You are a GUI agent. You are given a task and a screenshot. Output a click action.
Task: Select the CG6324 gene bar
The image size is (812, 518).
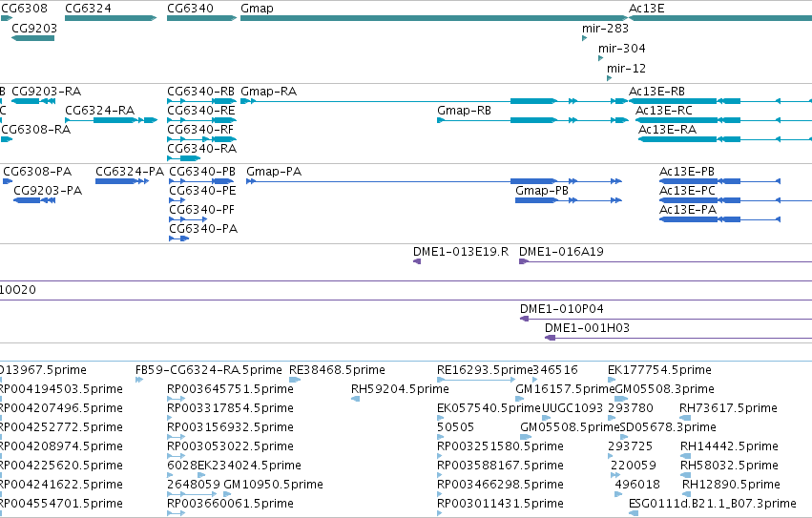click(x=111, y=18)
